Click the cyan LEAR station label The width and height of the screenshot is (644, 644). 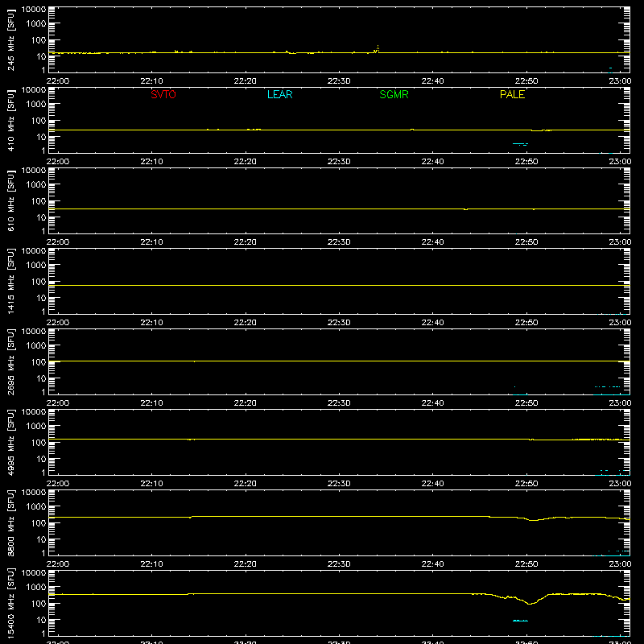pos(279,94)
